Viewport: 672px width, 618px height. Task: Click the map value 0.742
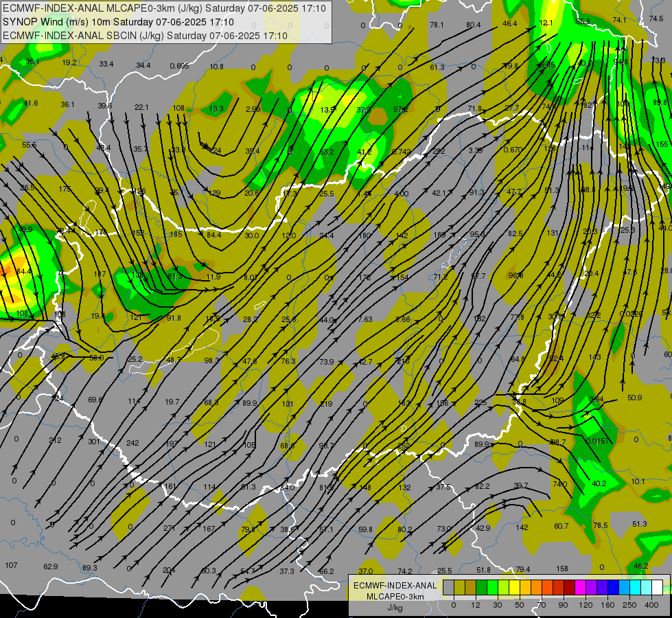(x=401, y=152)
